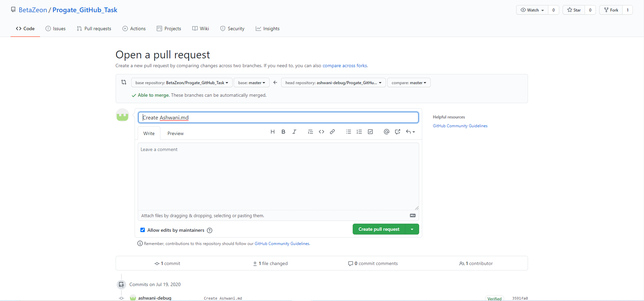Open the compare: master branch dropdown
Viewport: 644px width, 301px height.
tap(409, 83)
